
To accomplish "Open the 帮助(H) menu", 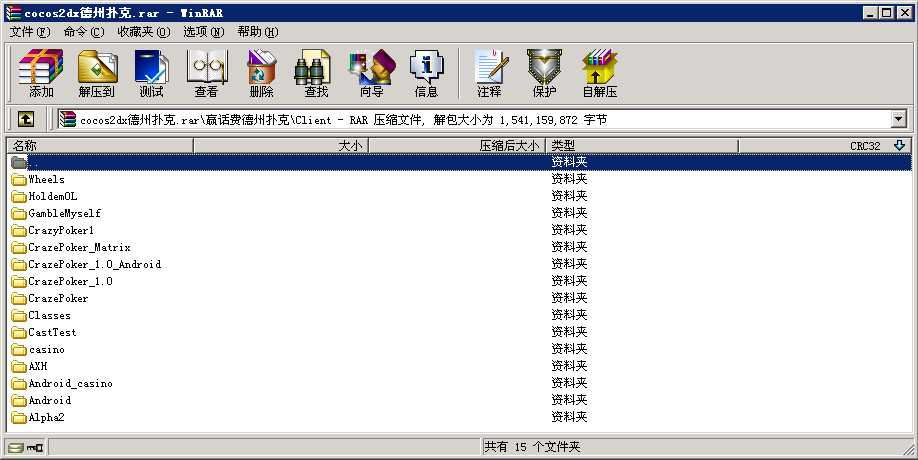I will pyautogui.click(x=258, y=32).
